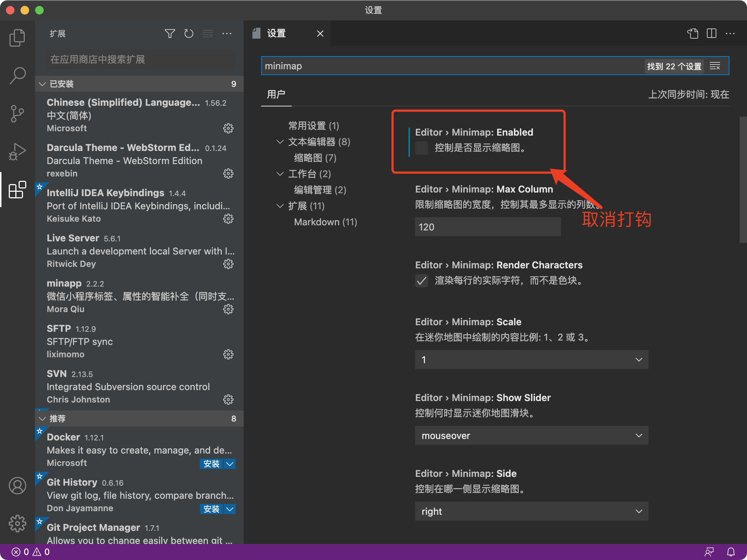
Task: Collapse the 文本编辑器 tree section
Action: pyautogui.click(x=280, y=142)
